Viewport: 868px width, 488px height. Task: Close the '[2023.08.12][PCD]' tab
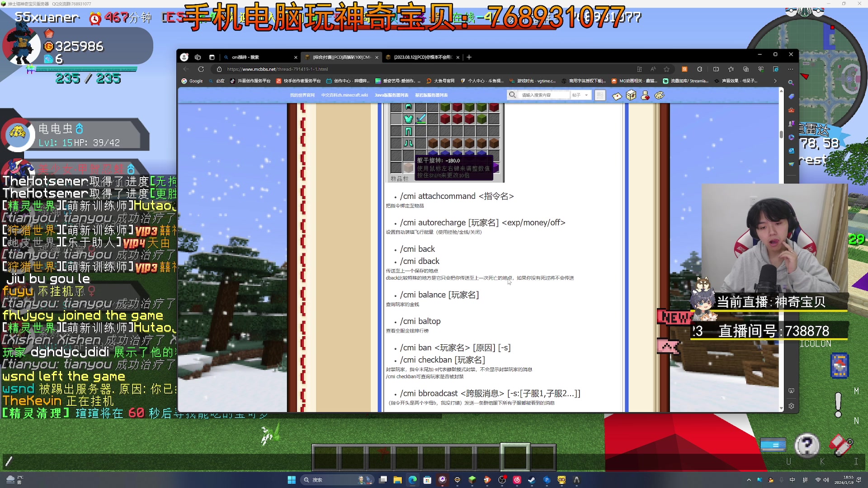click(458, 57)
